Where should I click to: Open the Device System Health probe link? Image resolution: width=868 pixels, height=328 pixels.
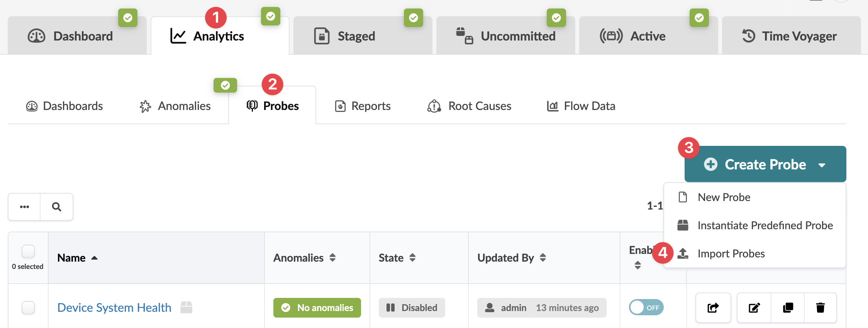pos(114,308)
